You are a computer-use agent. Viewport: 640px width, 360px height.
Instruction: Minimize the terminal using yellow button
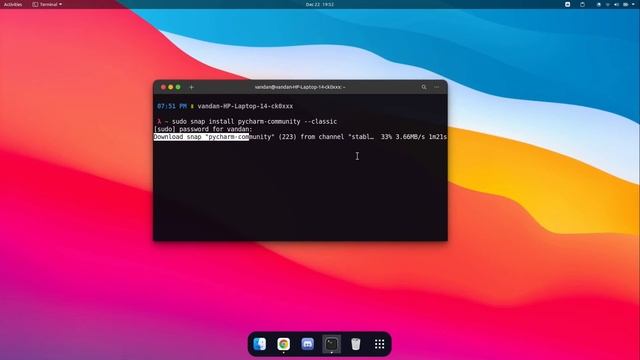(x=171, y=87)
